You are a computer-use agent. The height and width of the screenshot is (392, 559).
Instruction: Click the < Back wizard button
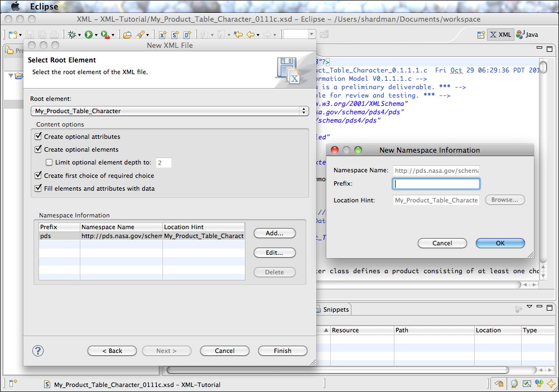[x=112, y=351]
